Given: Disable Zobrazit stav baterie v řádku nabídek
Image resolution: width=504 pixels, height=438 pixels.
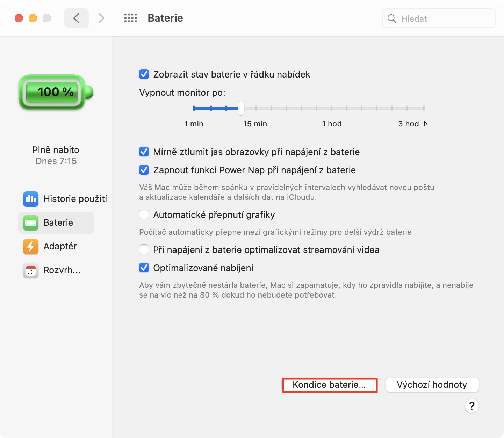Looking at the screenshot, I should [x=144, y=74].
